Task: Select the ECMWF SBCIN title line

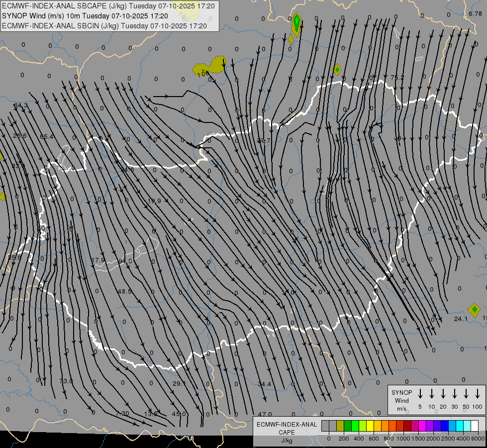Action: coord(104,25)
